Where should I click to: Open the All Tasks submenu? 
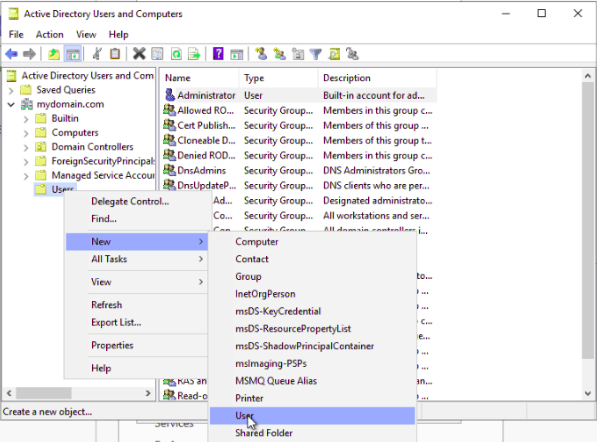coord(137,259)
